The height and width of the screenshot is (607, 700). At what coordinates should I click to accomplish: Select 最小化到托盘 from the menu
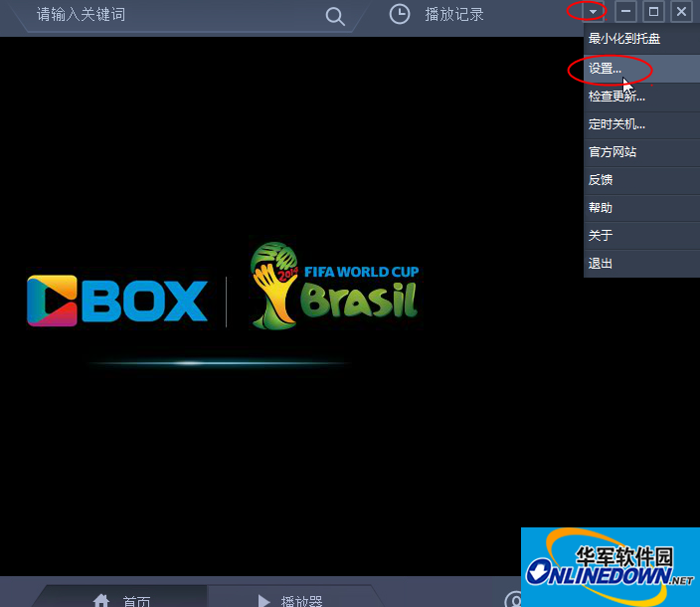pyautogui.click(x=624, y=39)
